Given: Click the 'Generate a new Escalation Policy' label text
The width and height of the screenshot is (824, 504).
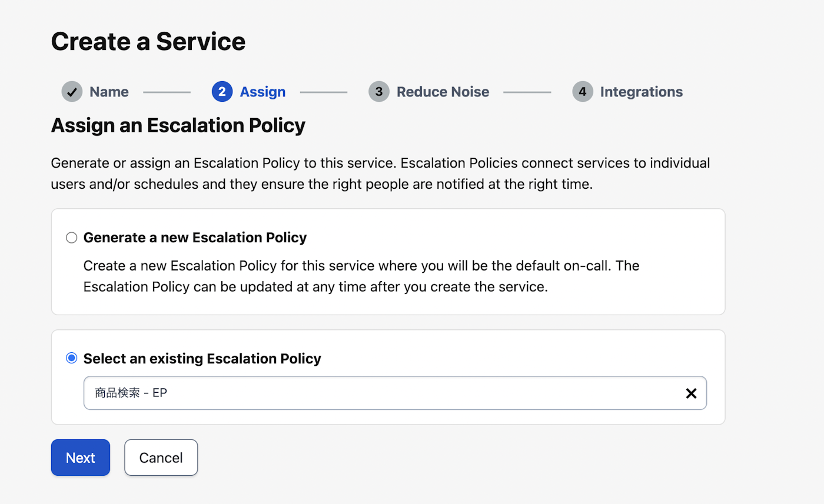Looking at the screenshot, I should pos(195,238).
